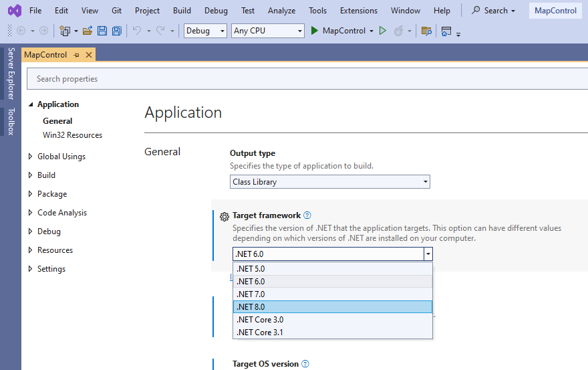Click Start Without Debugging outline play icon
Image resolution: width=588 pixels, height=370 pixels.
click(383, 31)
